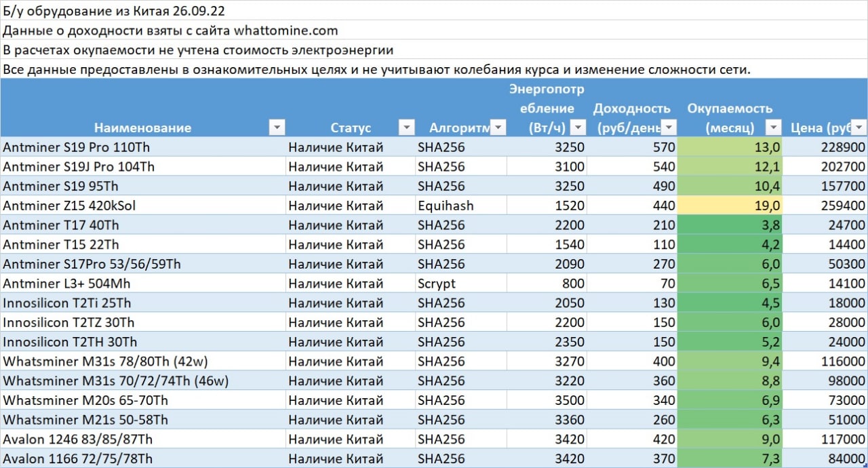
Task: Select power cell 1520 for Antminer Z15
Action: point(547,206)
